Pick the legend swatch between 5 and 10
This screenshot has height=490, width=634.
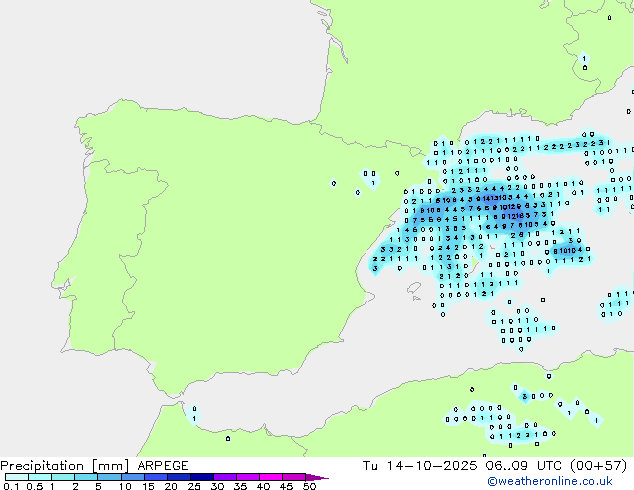(108, 477)
